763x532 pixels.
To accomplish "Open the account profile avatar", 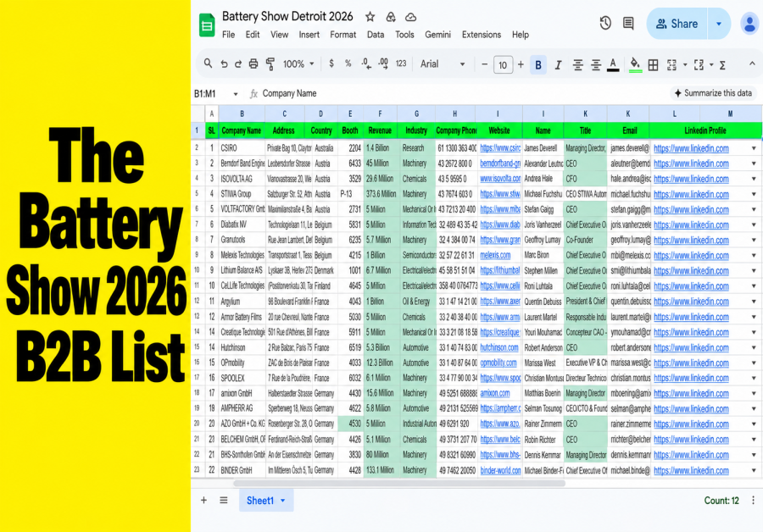I will click(x=750, y=24).
